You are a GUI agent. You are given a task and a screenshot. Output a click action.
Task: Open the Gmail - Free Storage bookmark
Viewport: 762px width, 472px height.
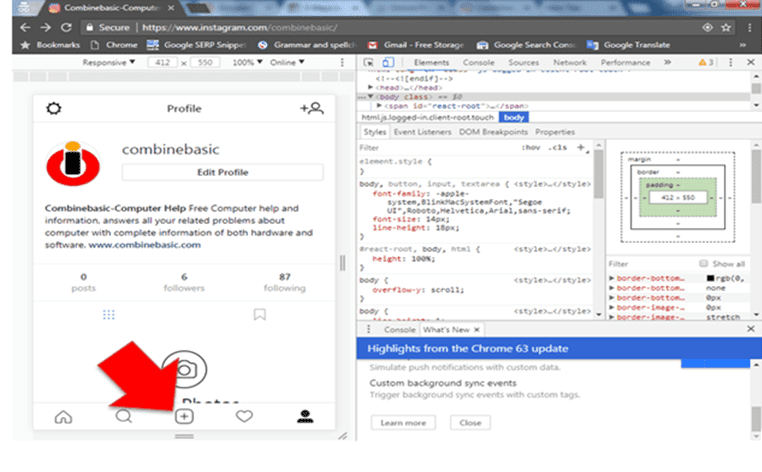click(416, 45)
